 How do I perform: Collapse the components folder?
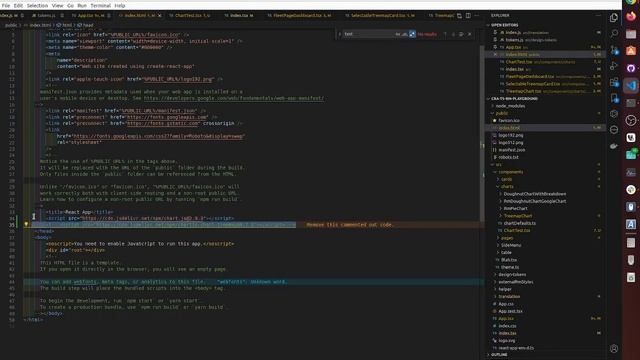click(510, 172)
